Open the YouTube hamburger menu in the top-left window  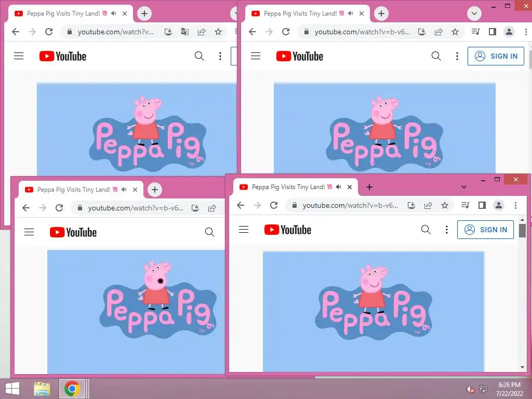tap(19, 56)
